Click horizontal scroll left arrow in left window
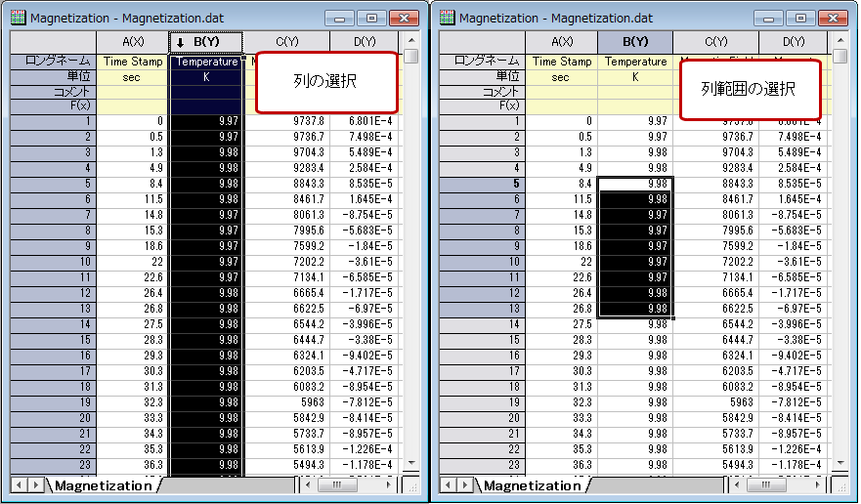Image resolution: width=861 pixels, height=504 pixels. [308, 484]
